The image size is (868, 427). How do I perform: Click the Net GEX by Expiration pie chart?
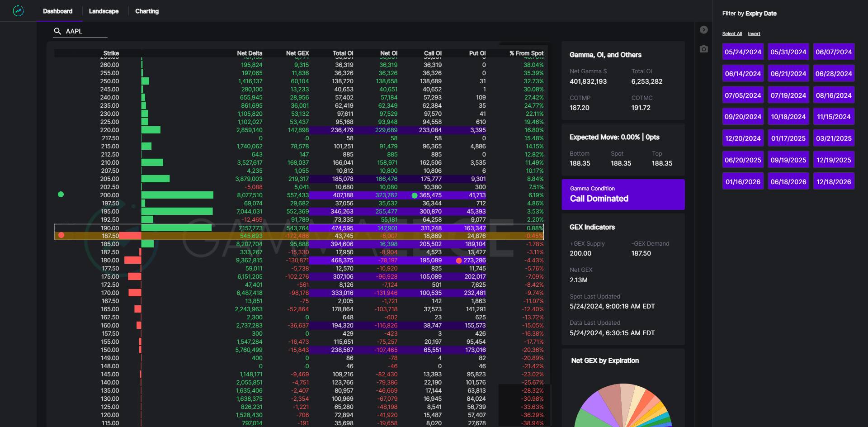click(x=623, y=407)
